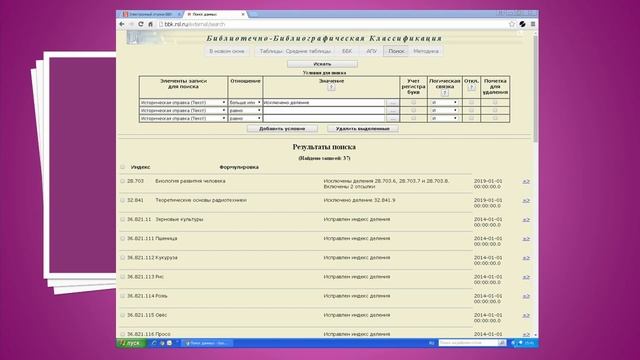Mark the first condition for deletion
This screenshot has height=360, width=640.
[x=495, y=102]
